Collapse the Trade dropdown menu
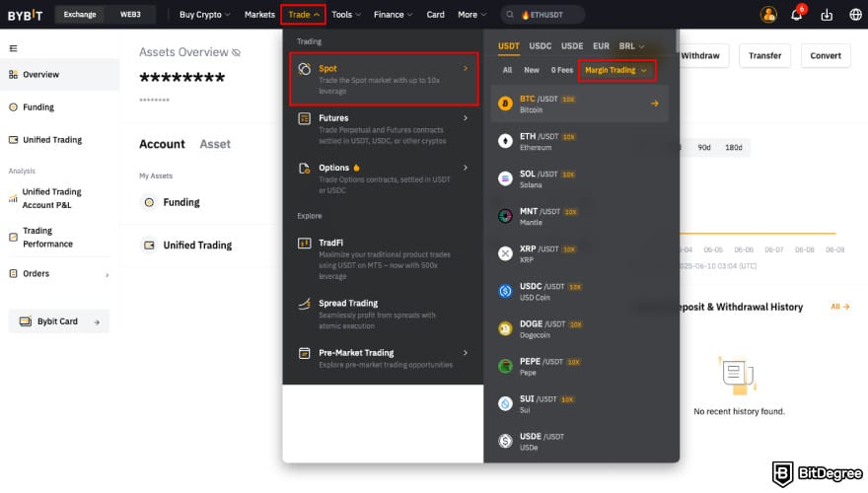 point(304,15)
